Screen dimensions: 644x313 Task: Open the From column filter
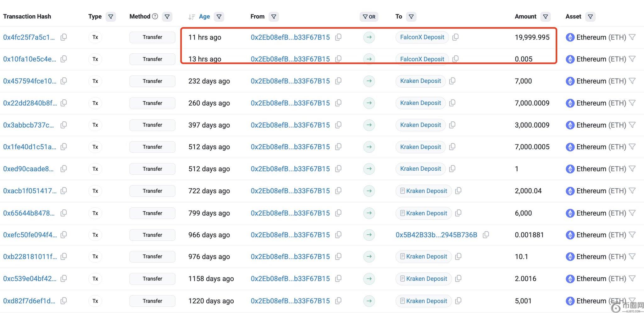coord(274,17)
